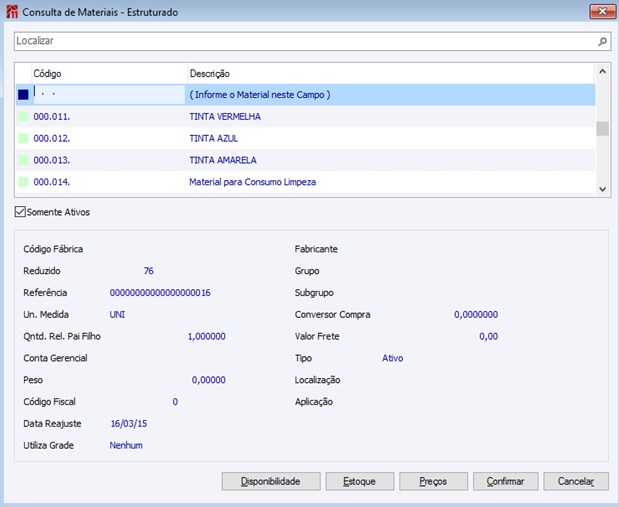Image resolution: width=619 pixels, height=507 pixels.
Task: Focus the Localizar search field
Action: point(312,41)
